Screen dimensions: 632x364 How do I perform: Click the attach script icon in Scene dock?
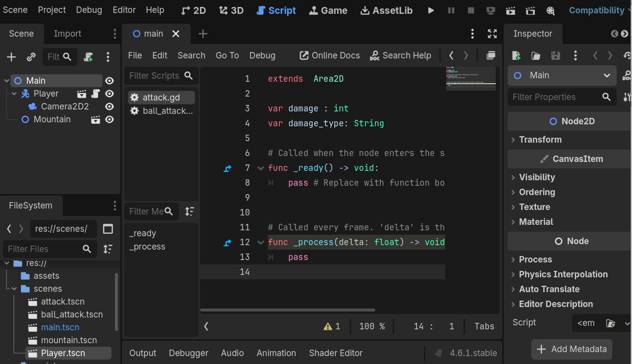point(89,57)
